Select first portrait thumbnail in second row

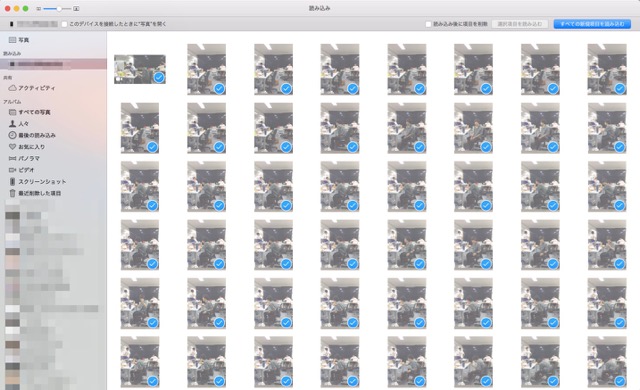click(140, 128)
